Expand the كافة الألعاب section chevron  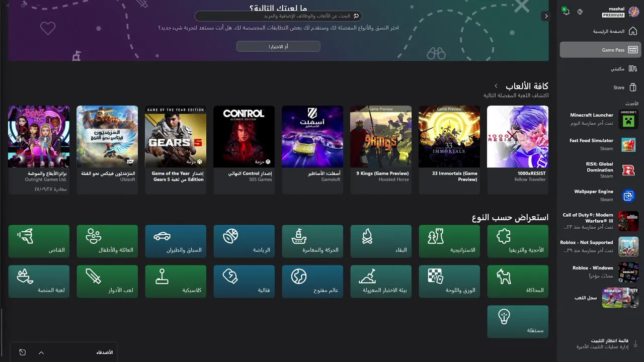pyautogui.click(x=496, y=86)
